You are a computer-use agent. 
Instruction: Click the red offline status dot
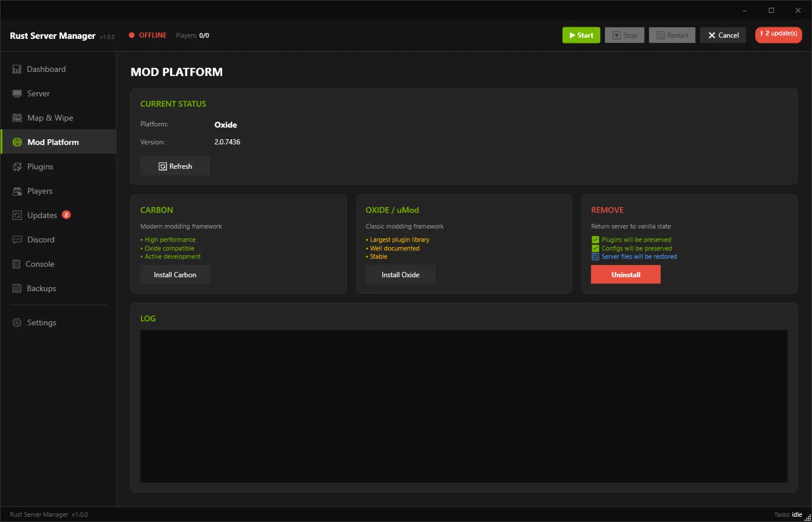click(x=132, y=35)
